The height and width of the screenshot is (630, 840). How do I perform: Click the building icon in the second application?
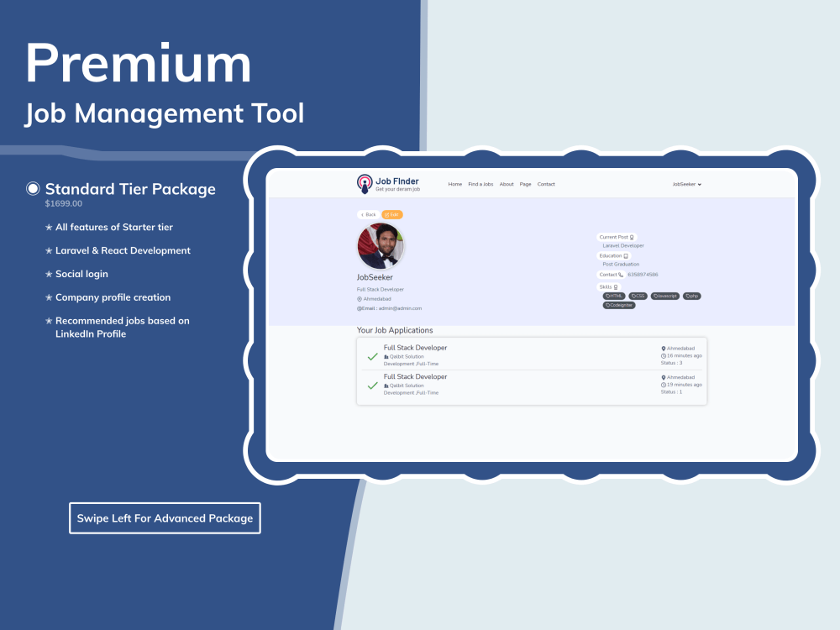point(386,386)
